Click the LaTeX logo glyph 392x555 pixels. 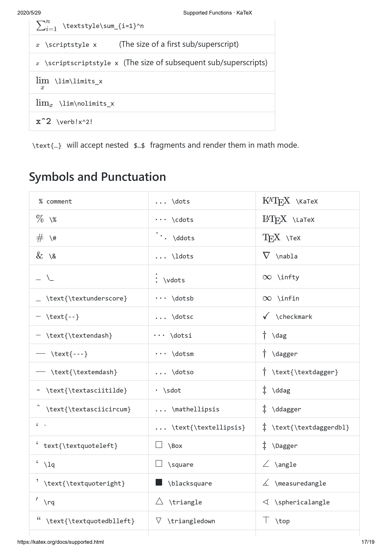(x=274, y=219)
